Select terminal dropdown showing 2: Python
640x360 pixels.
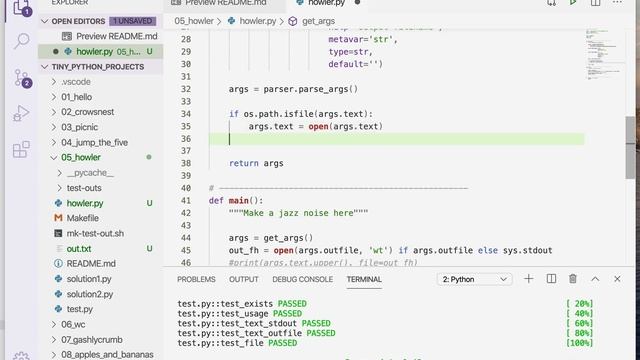pyautogui.click(x=474, y=279)
